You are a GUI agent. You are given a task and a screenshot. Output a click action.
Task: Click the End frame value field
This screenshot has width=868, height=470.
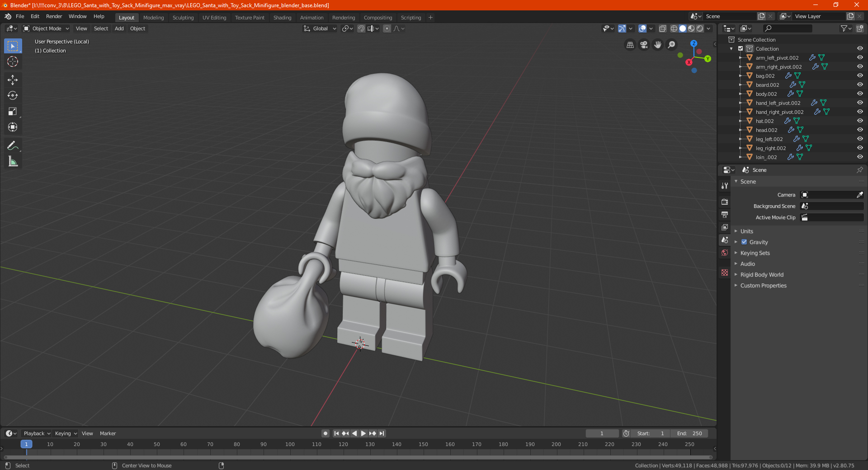coord(689,433)
